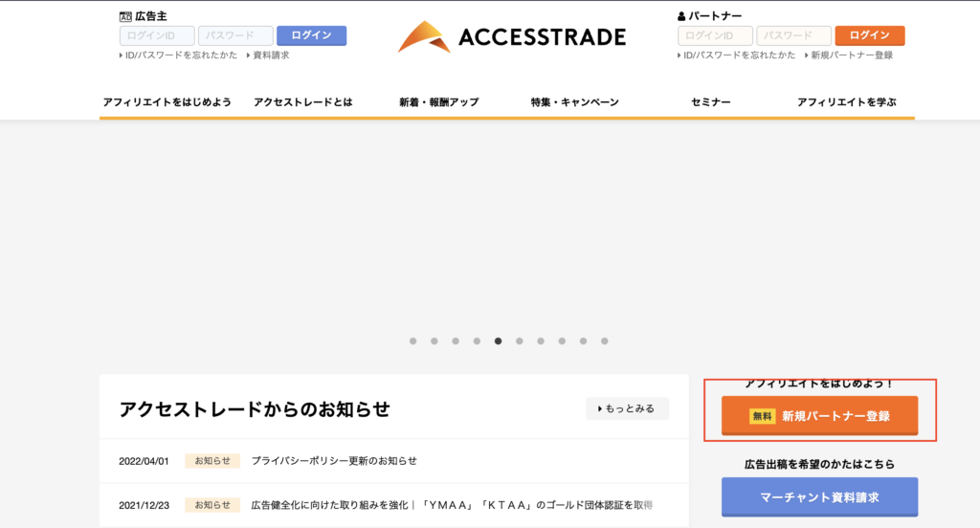Open アフィリエイトをはじめよう menu

pyautogui.click(x=167, y=101)
